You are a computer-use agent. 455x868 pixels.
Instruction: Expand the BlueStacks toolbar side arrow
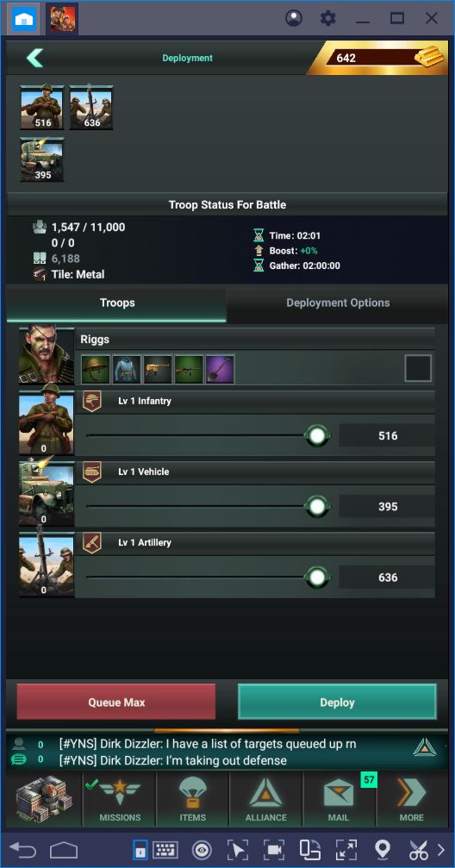tap(441, 849)
